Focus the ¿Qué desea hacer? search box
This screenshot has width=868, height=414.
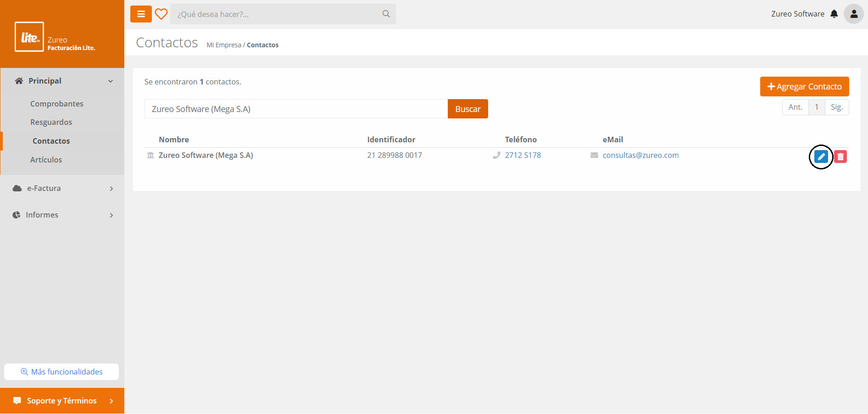coord(283,14)
